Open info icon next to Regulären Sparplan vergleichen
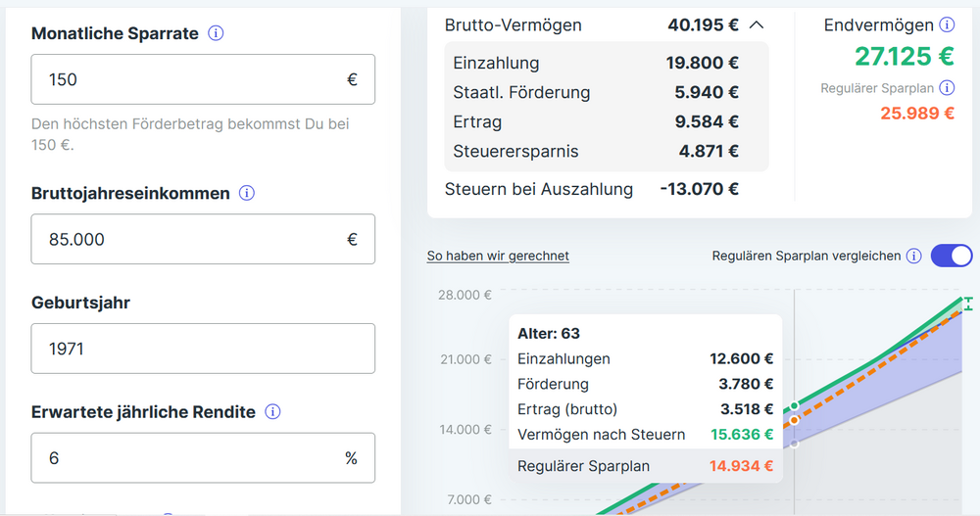 [x=913, y=257]
